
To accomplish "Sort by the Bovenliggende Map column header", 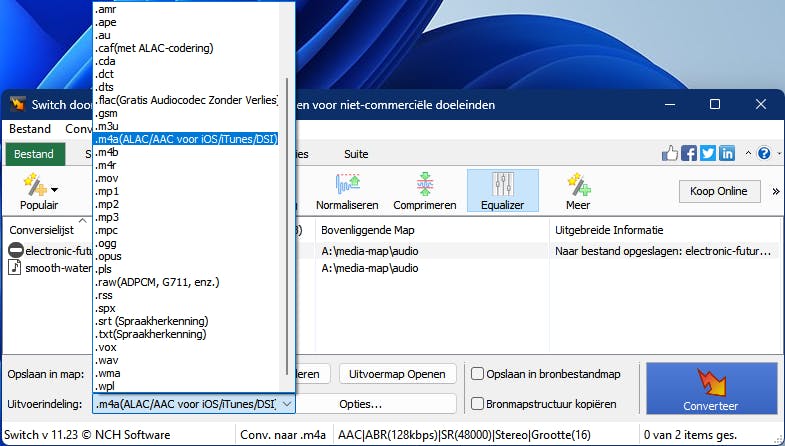I will pos(433,230).
